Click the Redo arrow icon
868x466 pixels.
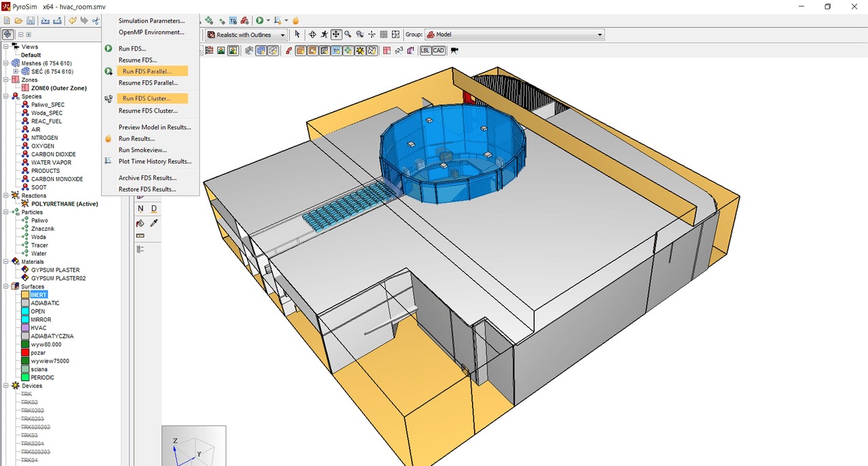[84, 20]
